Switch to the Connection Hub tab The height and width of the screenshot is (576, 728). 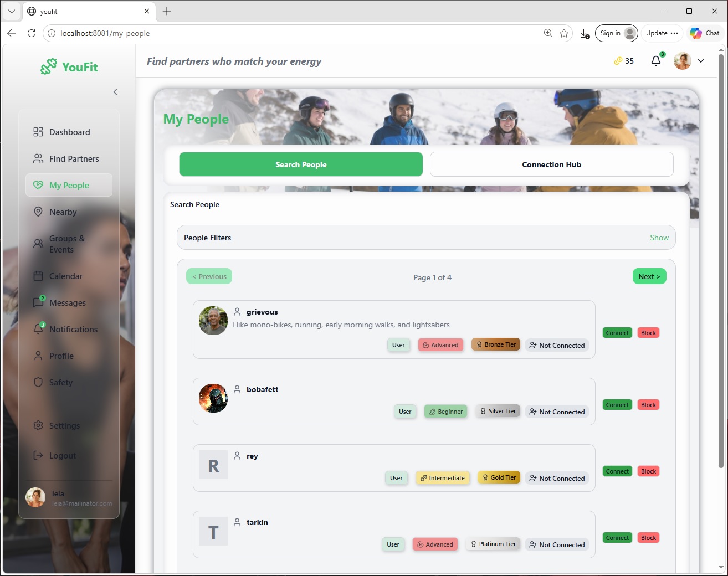point(551,164)
